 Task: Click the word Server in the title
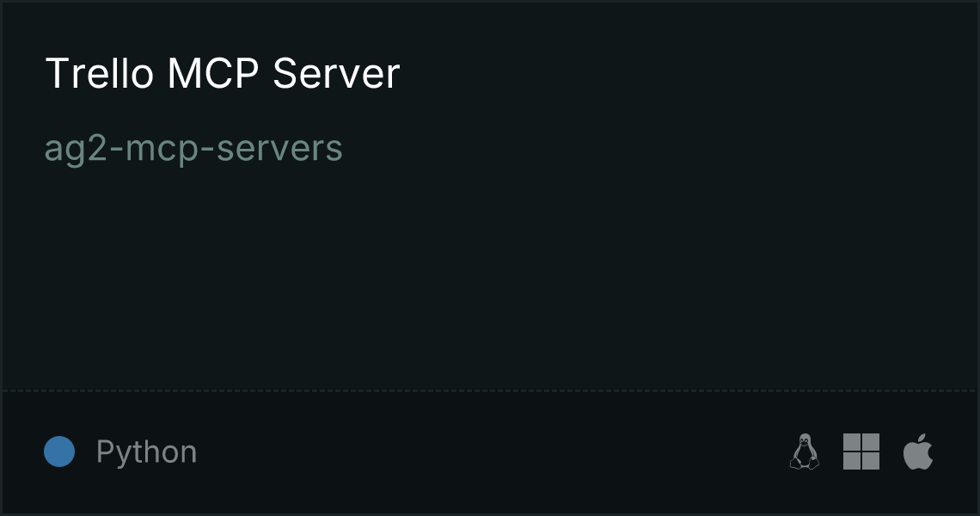point(336,73)
